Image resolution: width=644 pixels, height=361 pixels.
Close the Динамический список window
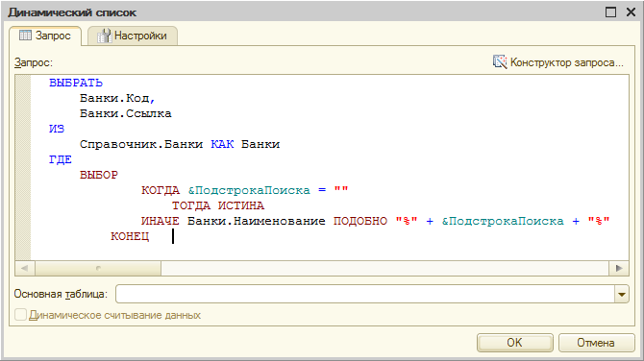(x=631, y=12)
